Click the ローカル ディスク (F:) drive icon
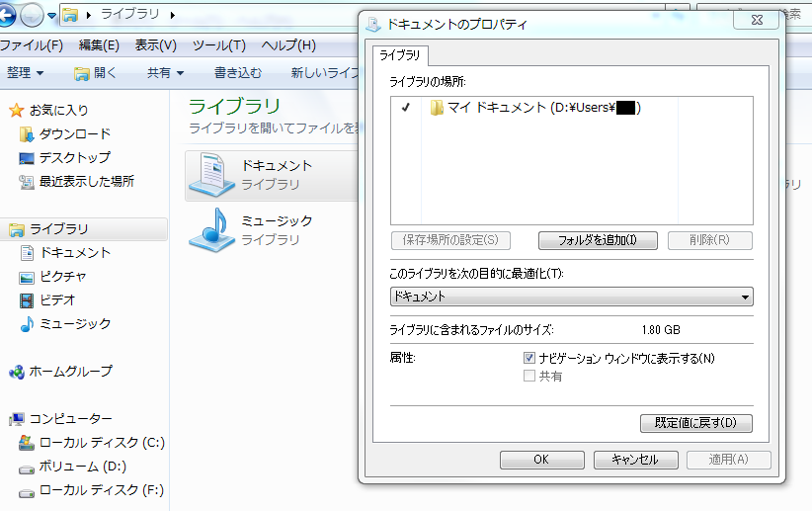812x511 pixels. pos(27,493)
